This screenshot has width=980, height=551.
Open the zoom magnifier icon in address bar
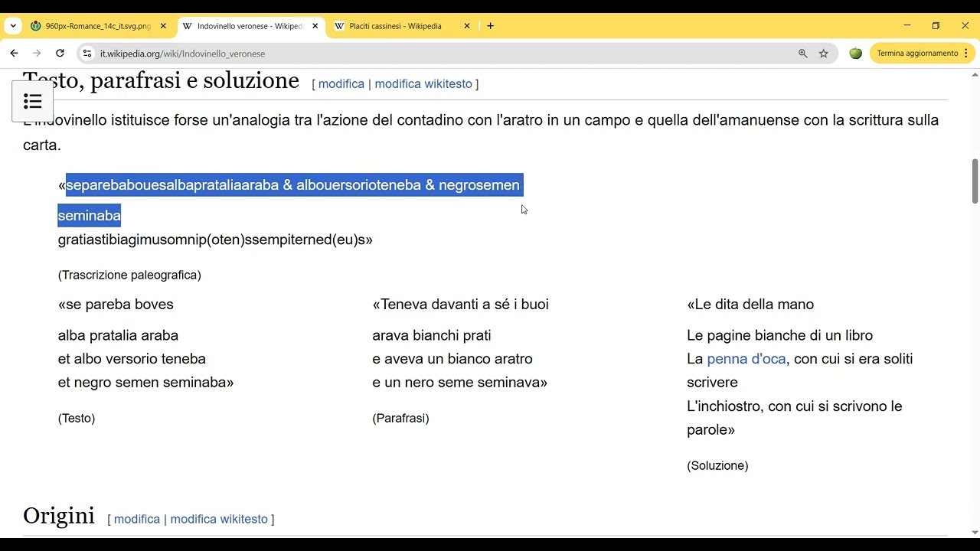click(x=802, y=54)
